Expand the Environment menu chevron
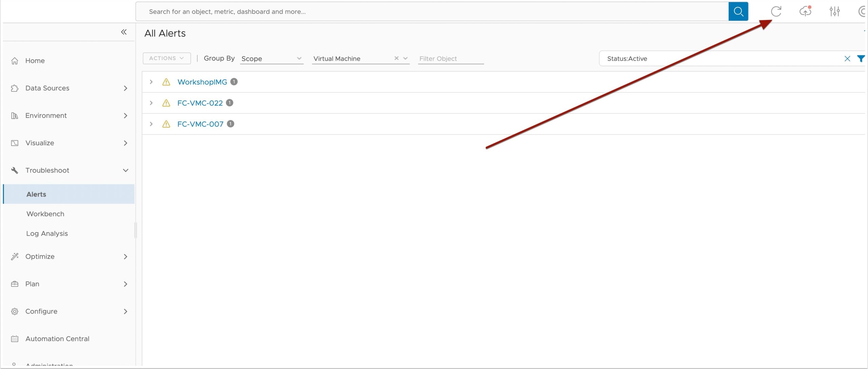Image resolution: width=868 pixels, height=369 pixels. pos(125,116)
